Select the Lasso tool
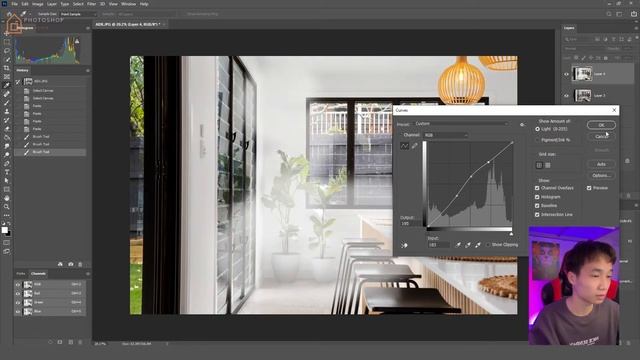 (x=7, y=51)
